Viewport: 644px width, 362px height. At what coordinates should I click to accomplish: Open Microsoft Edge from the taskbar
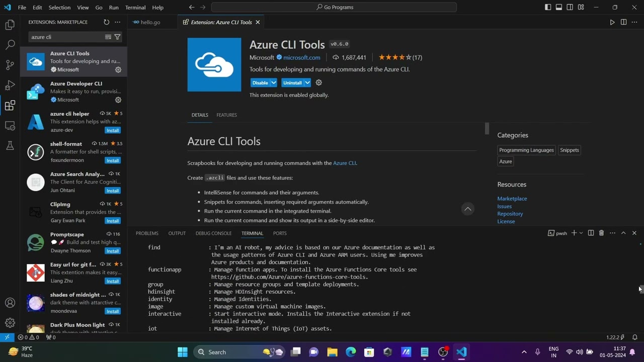pos(351,352)
